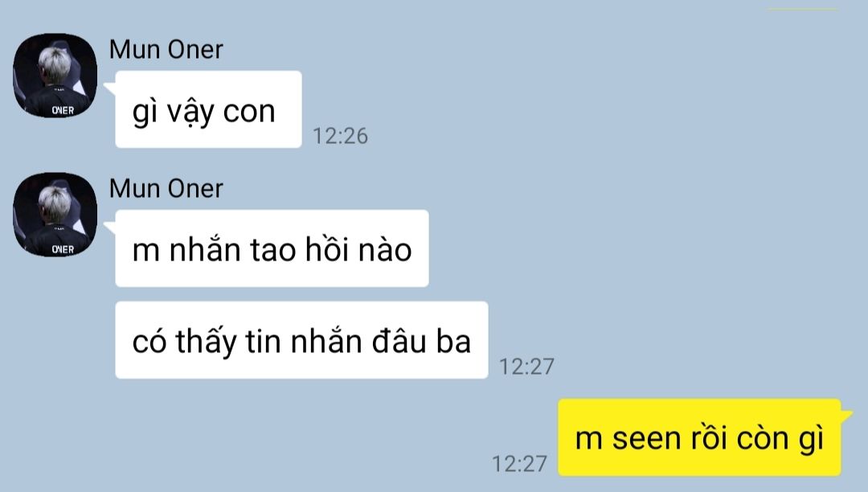Click the 'Mun Oner' name above 'gì vậy con'
This screenshot has width=868, height=492.
tap(166, 49)
